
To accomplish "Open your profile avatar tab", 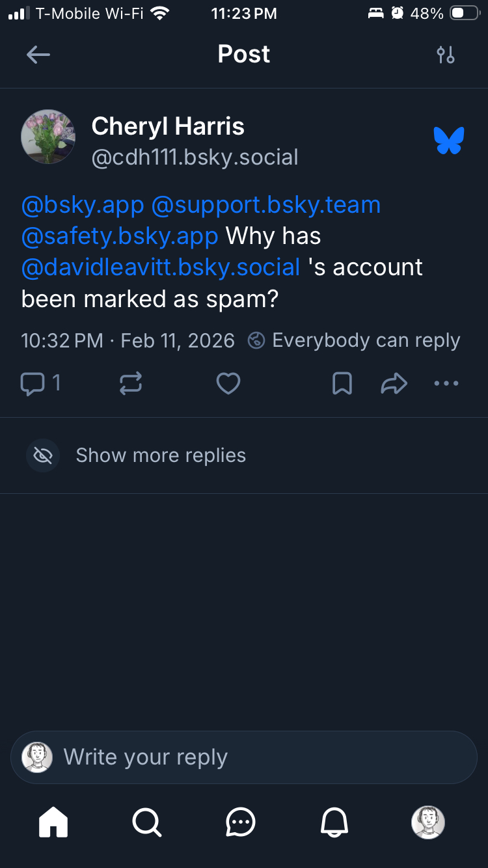I will (428, 822).
